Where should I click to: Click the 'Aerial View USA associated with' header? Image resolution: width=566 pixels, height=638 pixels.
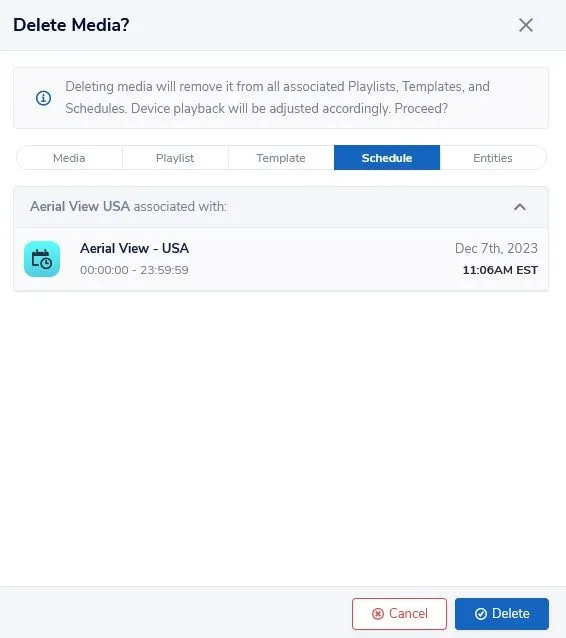[x=129, y=206]
